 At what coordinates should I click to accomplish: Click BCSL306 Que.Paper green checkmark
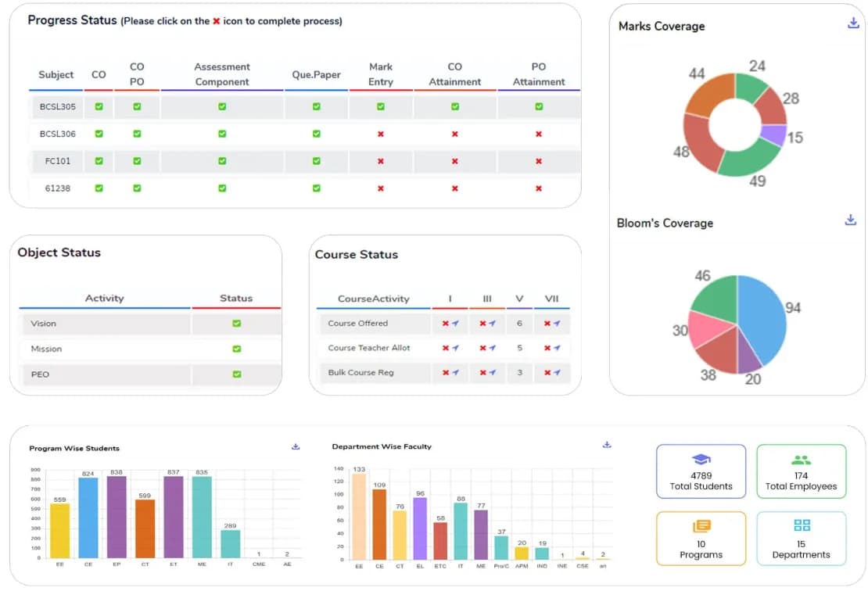316,134
